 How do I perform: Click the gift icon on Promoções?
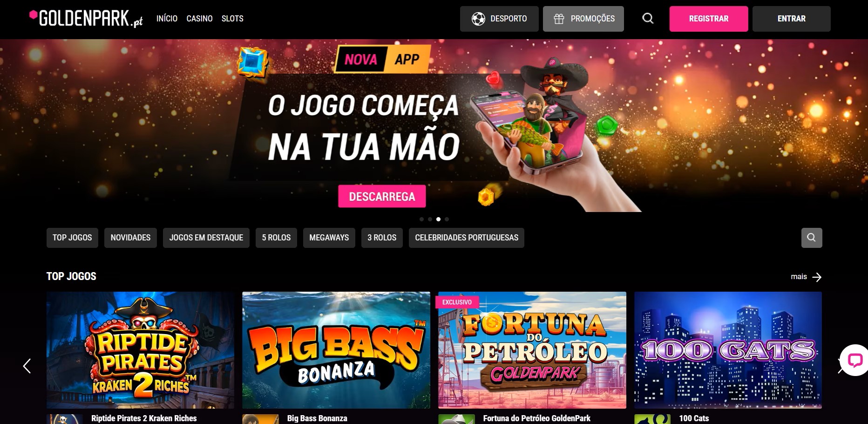(x=559, y=19)
